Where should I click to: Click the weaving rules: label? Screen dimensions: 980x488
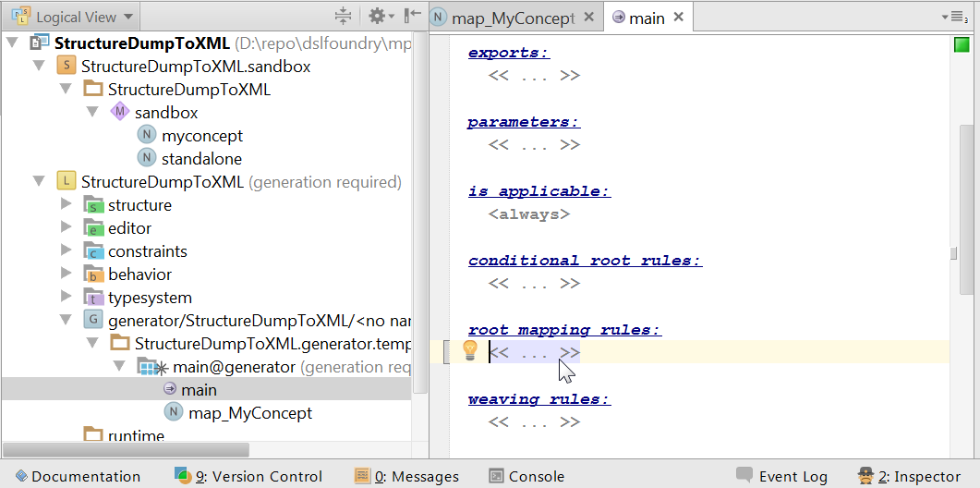538,400
